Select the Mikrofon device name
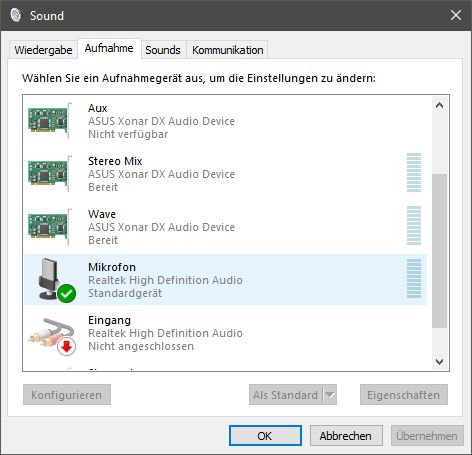472x455 pixels. (112, 267)
